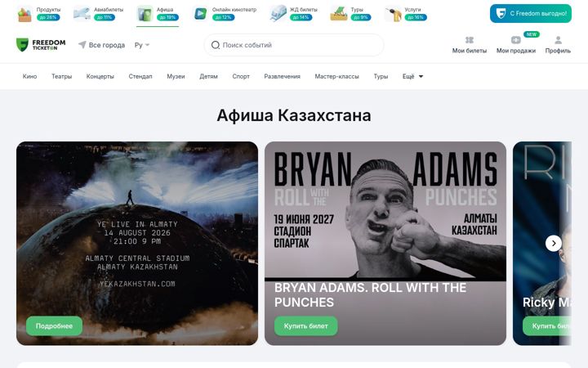Go to the Развлечения category

point(282,76)
